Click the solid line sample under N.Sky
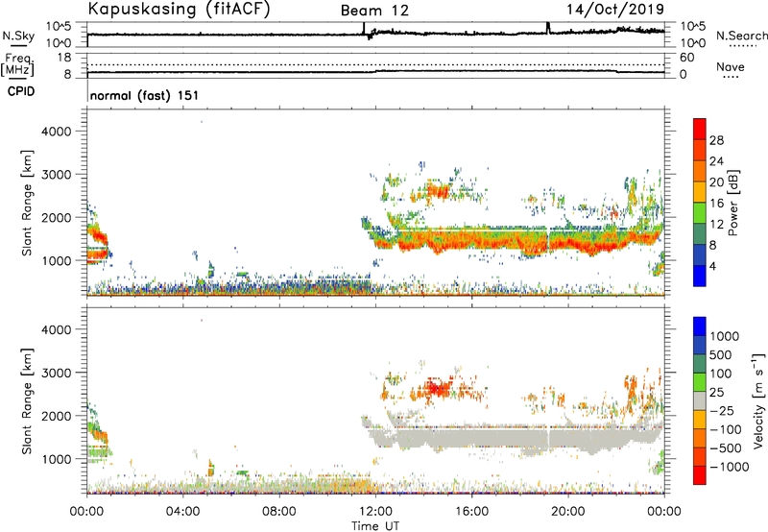The image size is (768, 532). 18,45
